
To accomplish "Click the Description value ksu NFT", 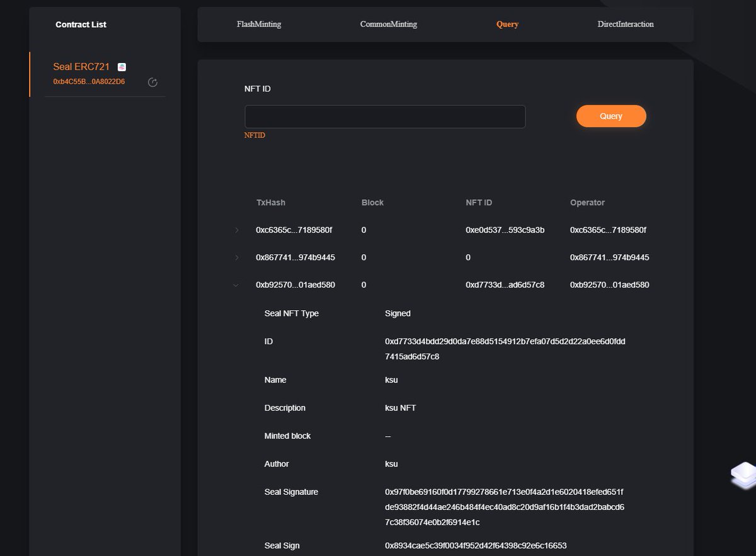I will coord(400,408).
